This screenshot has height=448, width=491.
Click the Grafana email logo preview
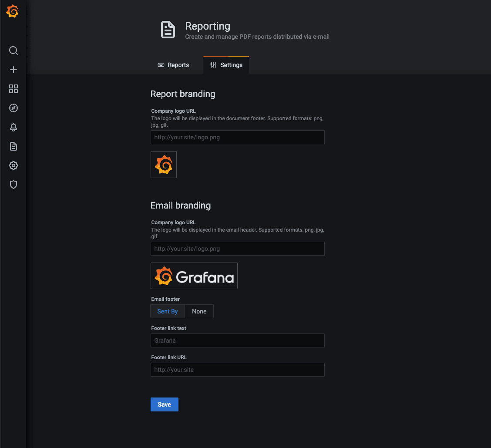pyautogui.click(x=194, y=276)
